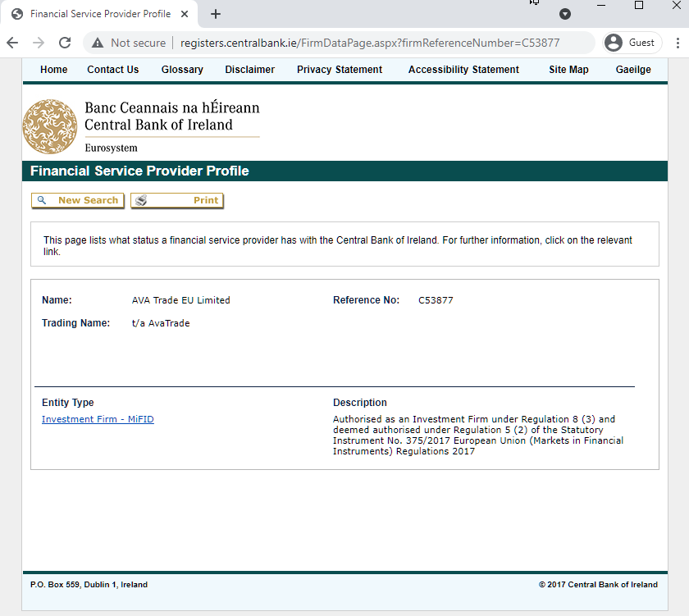Open the Site Map page
This screenshot has height=616, width=689.
pos(568,70)
